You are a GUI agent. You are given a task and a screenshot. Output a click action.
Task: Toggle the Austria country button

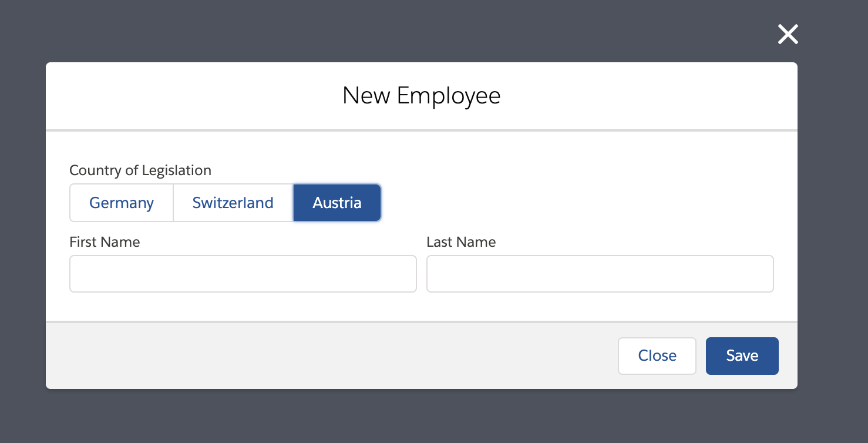tap(337, 203)
